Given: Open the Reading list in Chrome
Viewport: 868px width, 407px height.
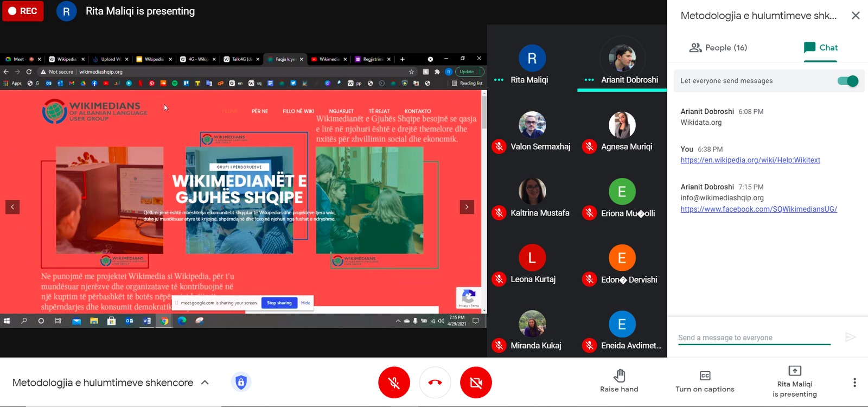Looking at the screenshot, I should (467, 83).
